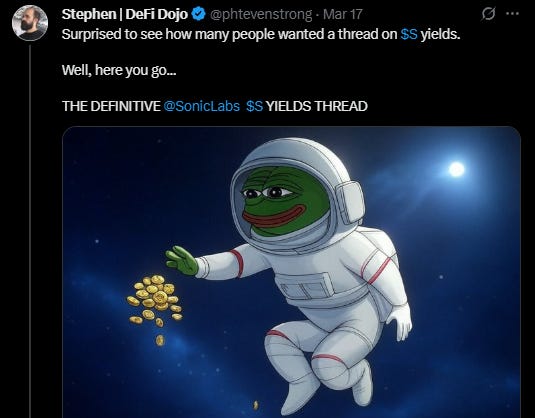Viewport: 535px width, 418px height.
Task: Open Stephen's profile picture avatar
Action: coord(30,23)
